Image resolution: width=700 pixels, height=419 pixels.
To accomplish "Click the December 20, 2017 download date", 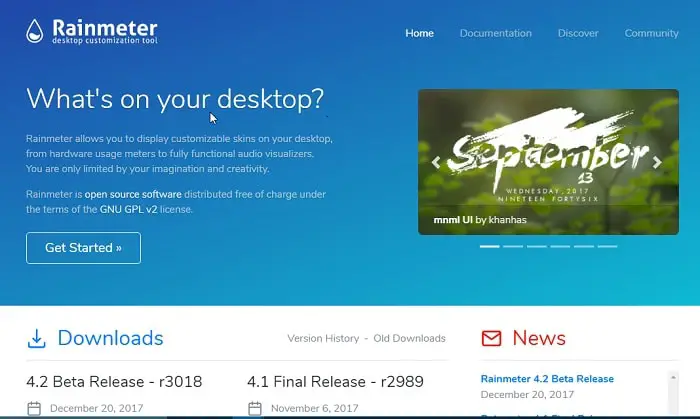I will 96,408.
